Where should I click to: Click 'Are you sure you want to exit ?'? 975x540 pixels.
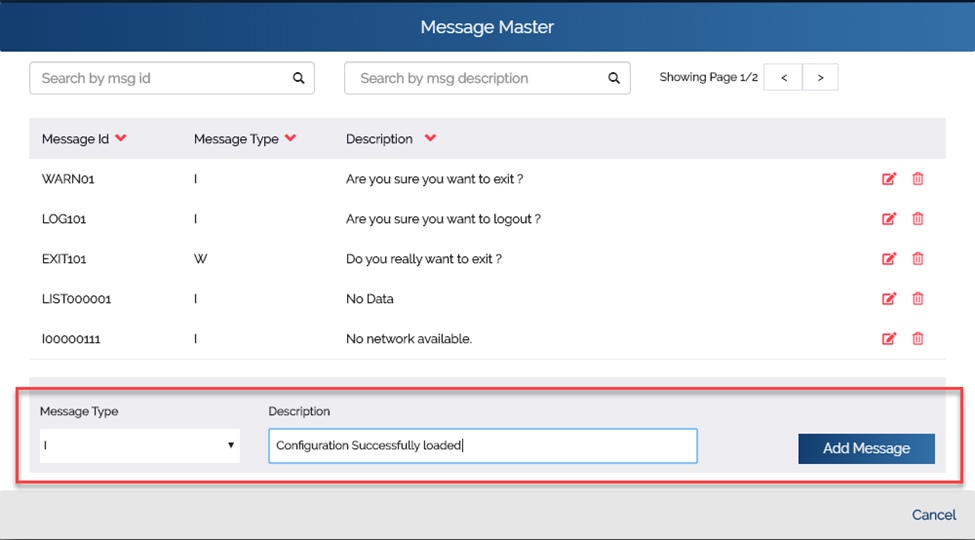coord(435,179)
